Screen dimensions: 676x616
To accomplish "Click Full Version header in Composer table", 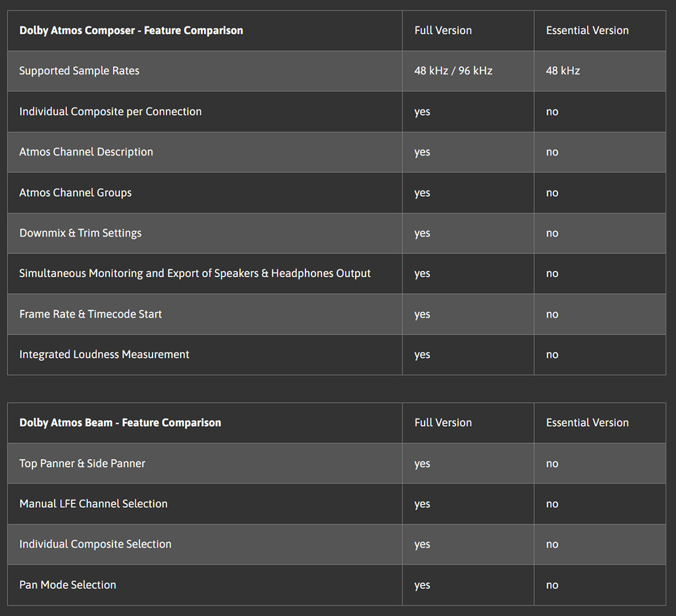I will [x=443, y=31].
